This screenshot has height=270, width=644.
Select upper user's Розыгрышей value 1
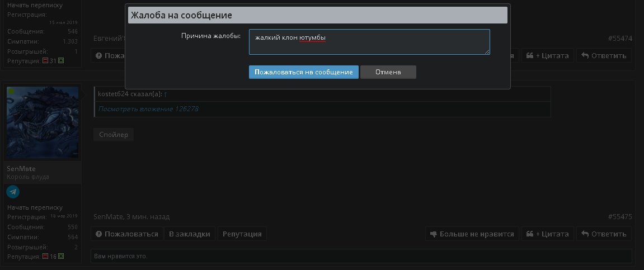coord(76,51)
